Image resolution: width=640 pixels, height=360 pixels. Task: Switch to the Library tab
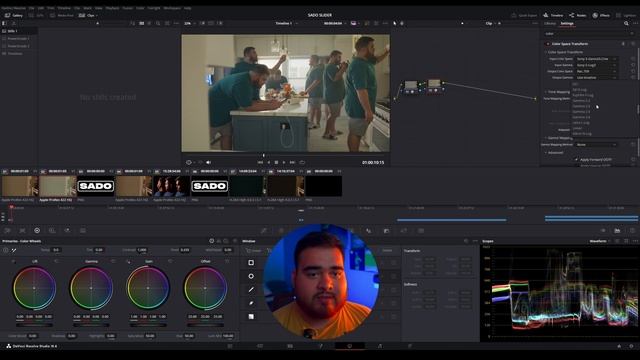(x=550, y=23)
